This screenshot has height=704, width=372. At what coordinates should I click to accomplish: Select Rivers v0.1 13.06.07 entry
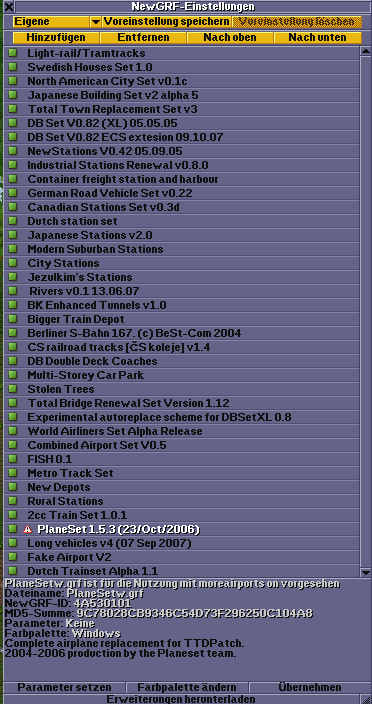[181, 291]
